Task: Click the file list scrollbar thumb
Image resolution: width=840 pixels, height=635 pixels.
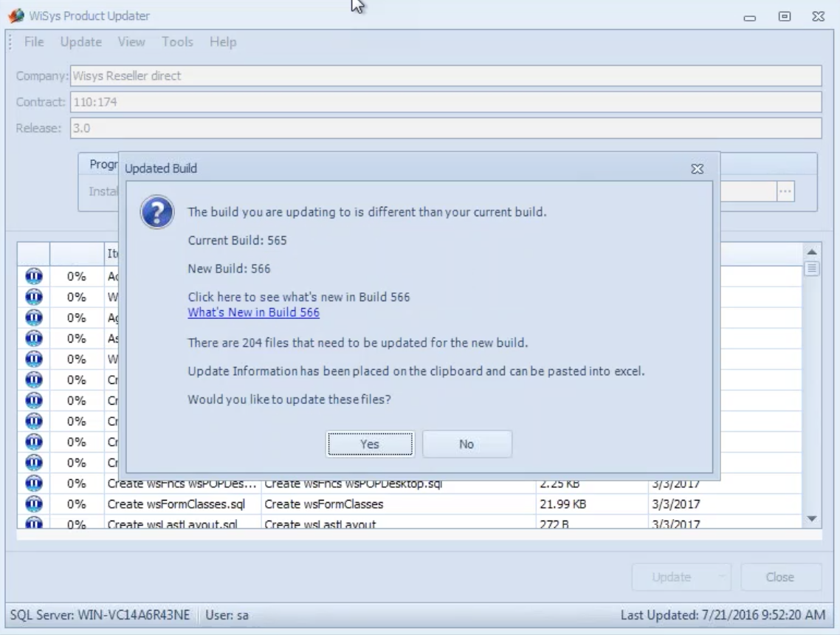Action: pos(812,268)
